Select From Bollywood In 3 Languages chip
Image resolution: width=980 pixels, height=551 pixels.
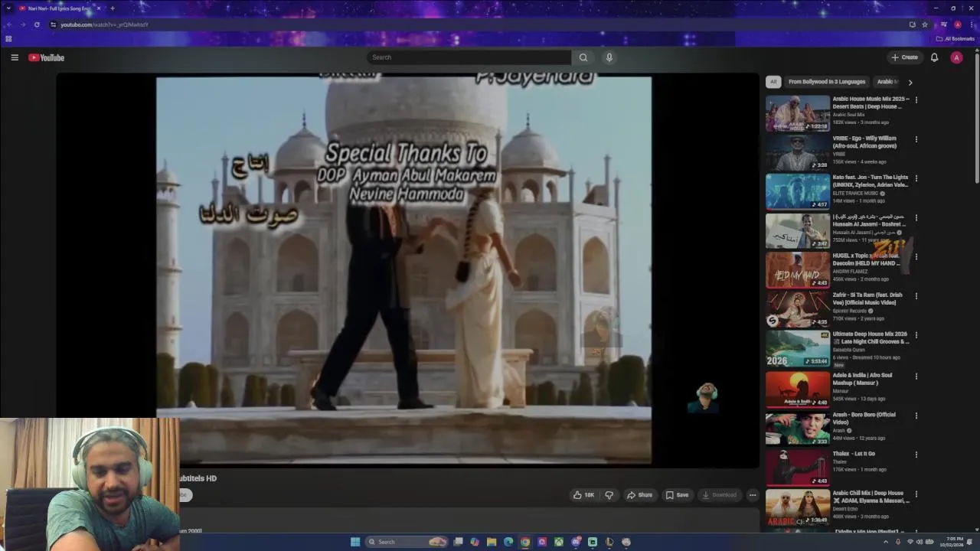pos(827,82)
